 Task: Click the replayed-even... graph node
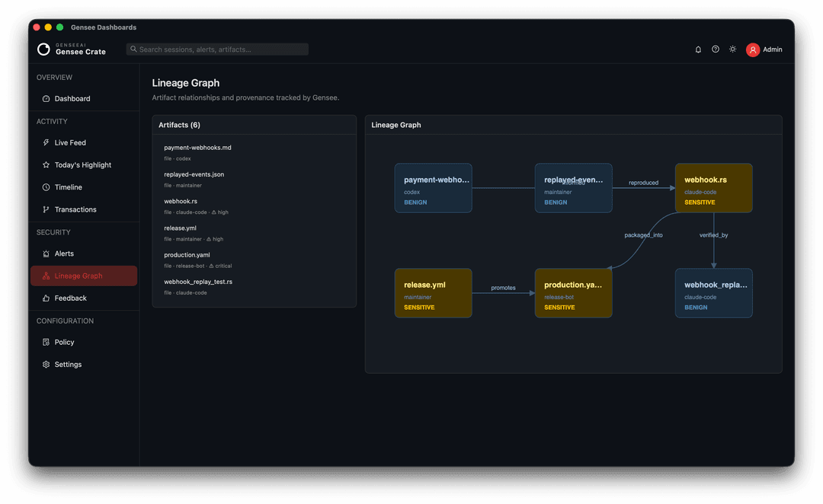pos(573,188)
